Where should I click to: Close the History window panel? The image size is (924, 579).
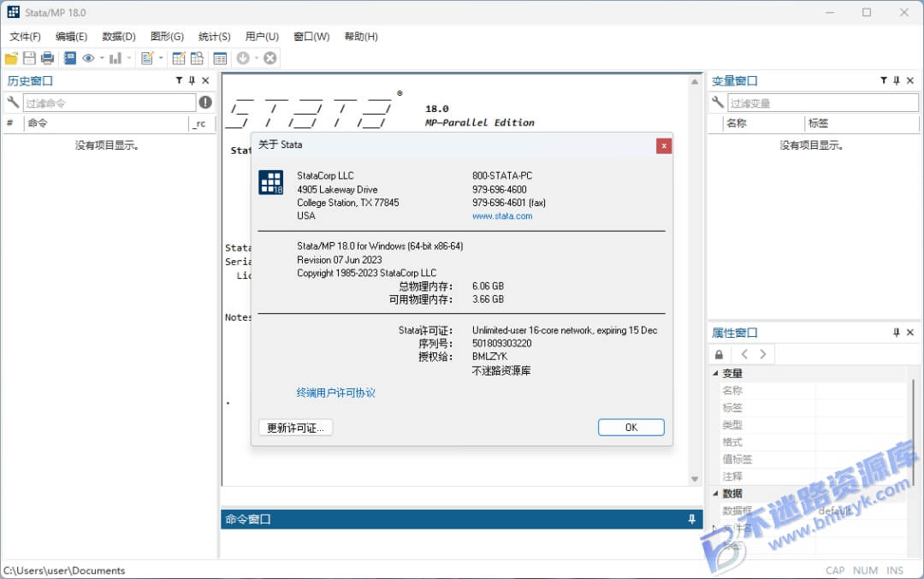205,80
